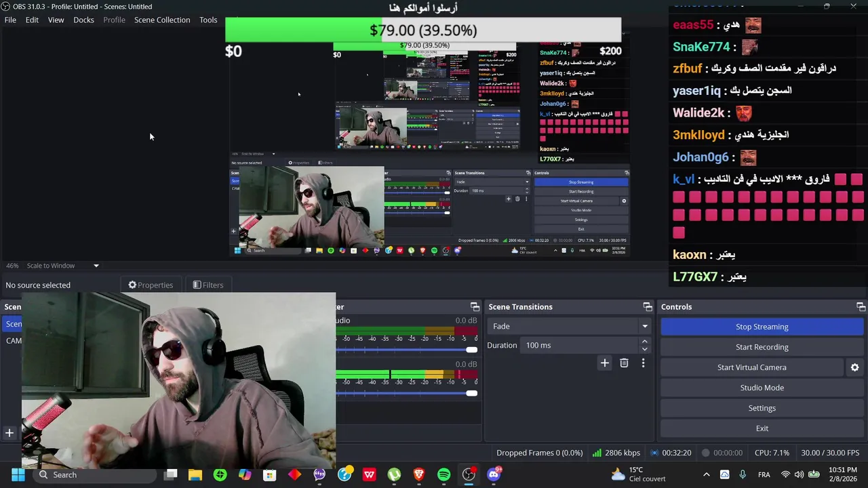Open the Tools menu

[x=208, y=20]
